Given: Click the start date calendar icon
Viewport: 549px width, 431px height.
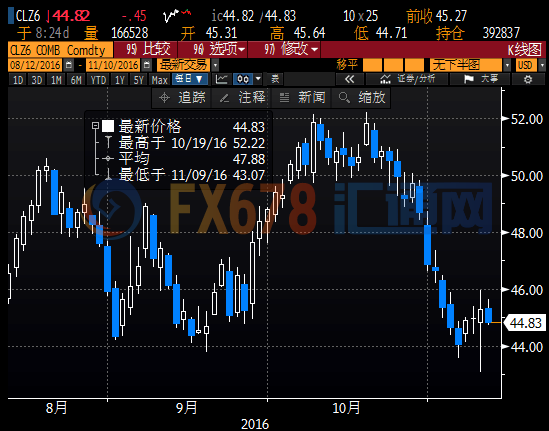Looking at the screenshot, I should tap(69, 65).
